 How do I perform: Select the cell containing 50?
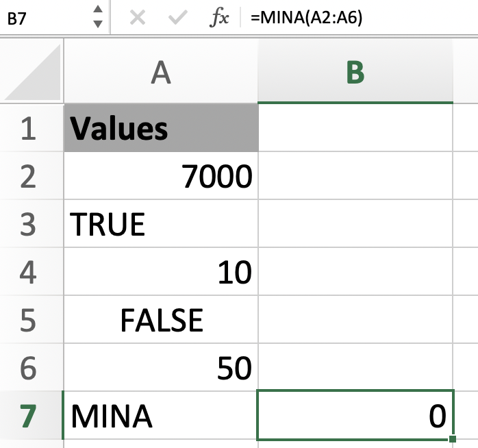(x=160, y=368)
